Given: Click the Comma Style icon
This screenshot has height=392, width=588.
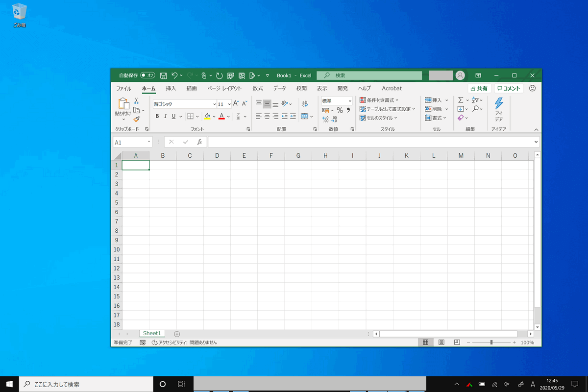Looking at the screenshot, I should tap(348, 110).
